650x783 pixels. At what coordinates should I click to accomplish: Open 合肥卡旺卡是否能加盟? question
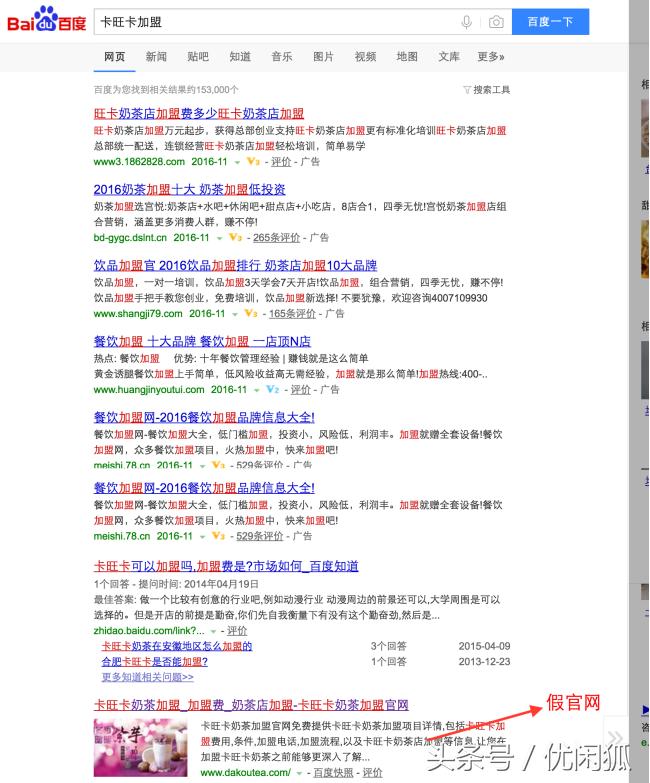tap(155, 662)
